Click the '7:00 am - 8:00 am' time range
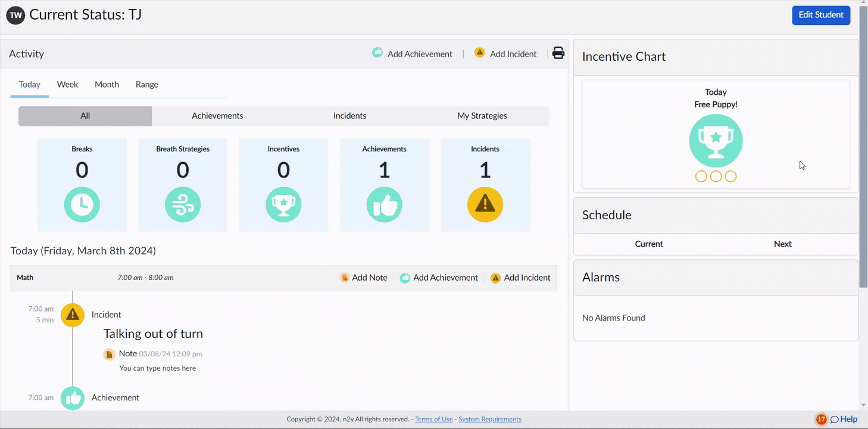 point(146,278)
